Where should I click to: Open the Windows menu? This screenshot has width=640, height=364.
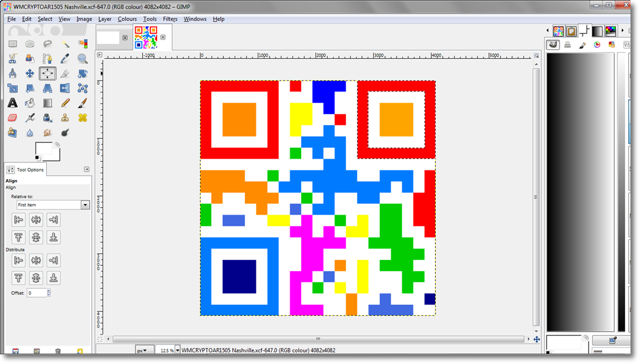coord(195,19)
